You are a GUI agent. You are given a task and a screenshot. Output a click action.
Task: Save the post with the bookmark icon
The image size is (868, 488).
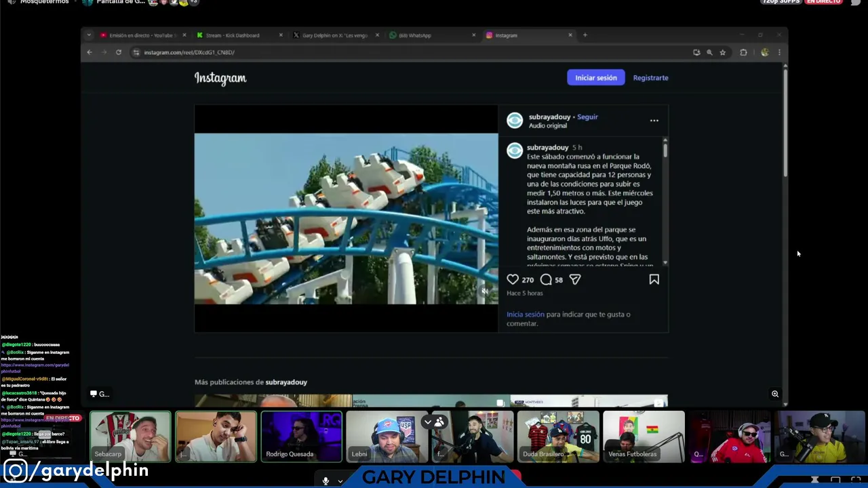(x=654, y=279)
